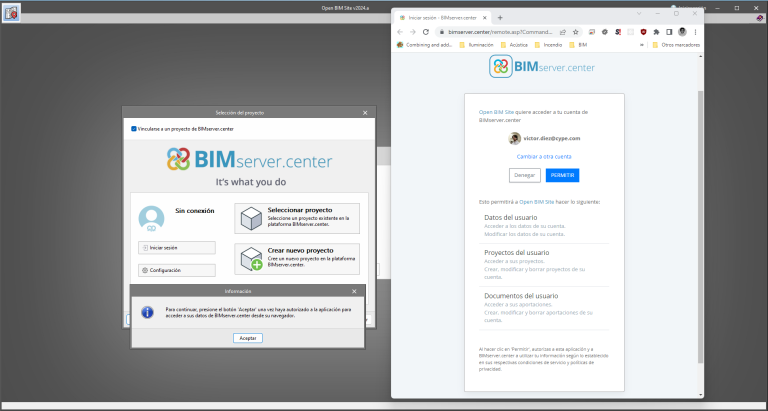Screen dimensions: 768x411
Task: Click 'Cambiar a otra cuenta' link
Action: pos(544,157)
